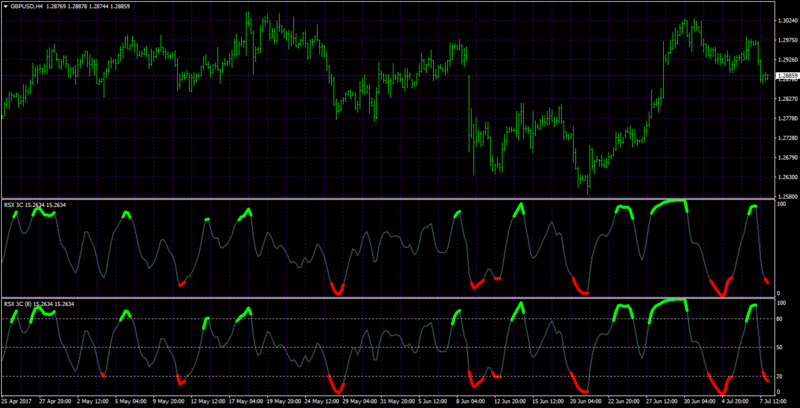Screen dimensions: 800x408
Task: Click the 25 Apr 2017 date label
Action: click(x=16, y=401)
